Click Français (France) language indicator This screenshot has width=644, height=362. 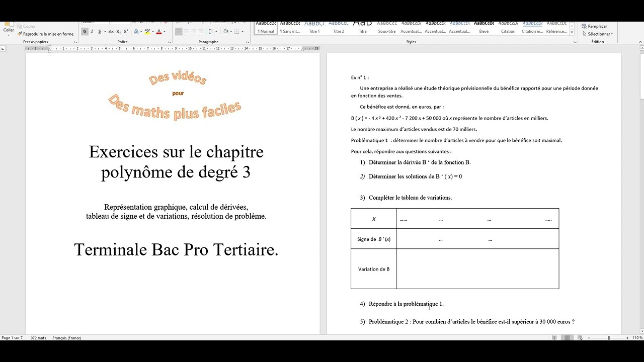point(67,338)
